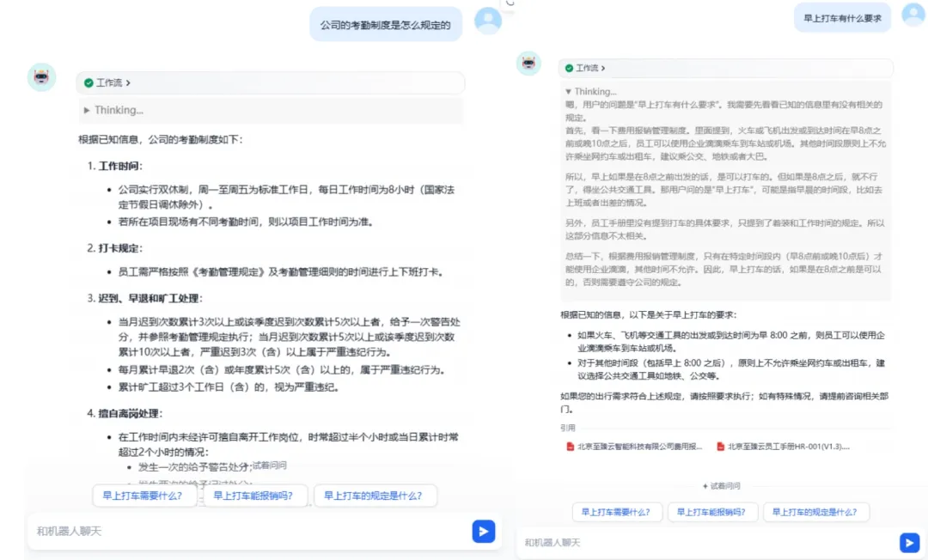Click the user avatar beside 公司的考勤制度是怎么规定的
Image resolution: width=928 pixels, height=560 pixels.
(488, 21)
